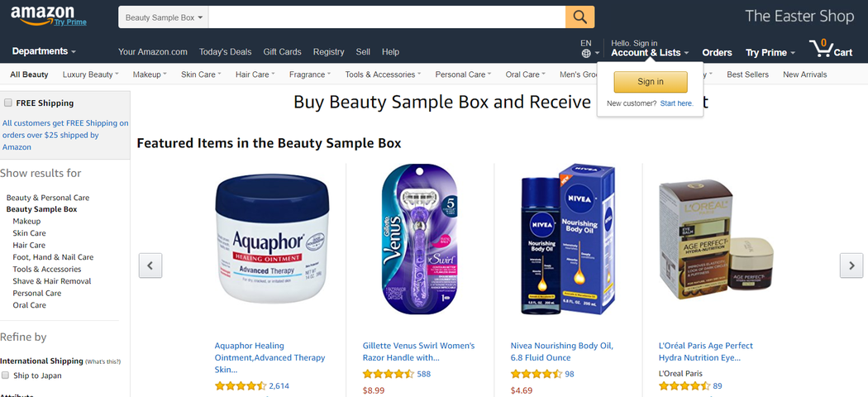Select Skin Care in the sidebar

[x=29, y=233]
